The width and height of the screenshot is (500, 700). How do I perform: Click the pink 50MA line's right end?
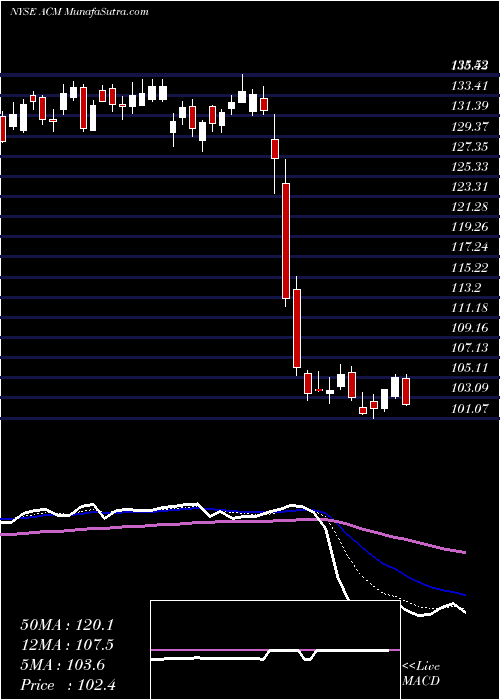point(464,552)
